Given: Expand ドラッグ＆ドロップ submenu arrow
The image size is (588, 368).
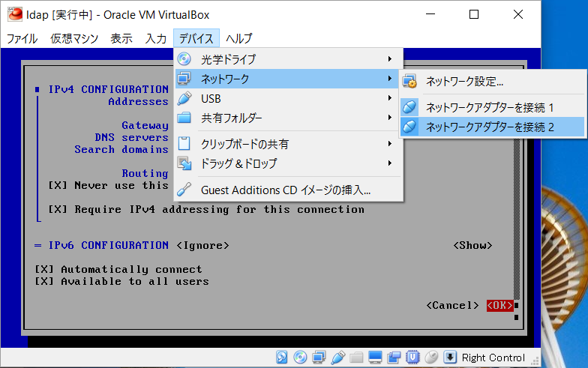Looking at the screenshot, I should pos(390,163).
